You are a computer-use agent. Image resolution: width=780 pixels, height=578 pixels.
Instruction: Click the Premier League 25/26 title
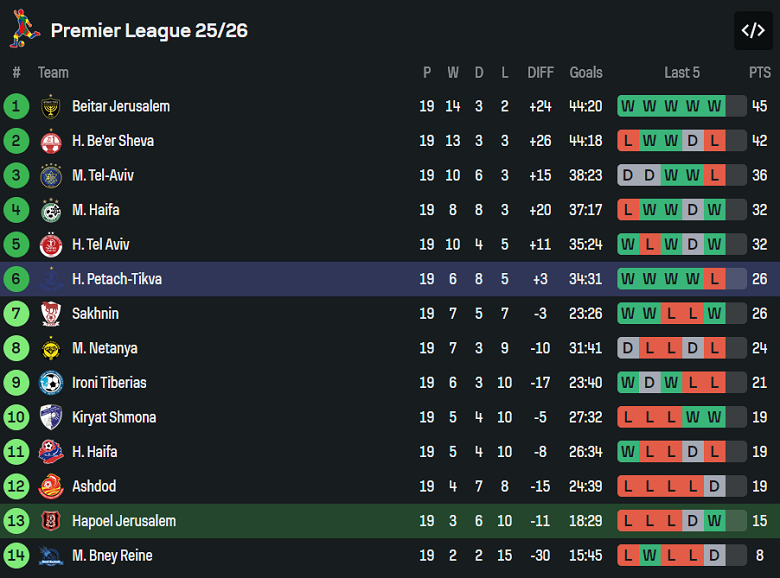[x=149, y=30]
